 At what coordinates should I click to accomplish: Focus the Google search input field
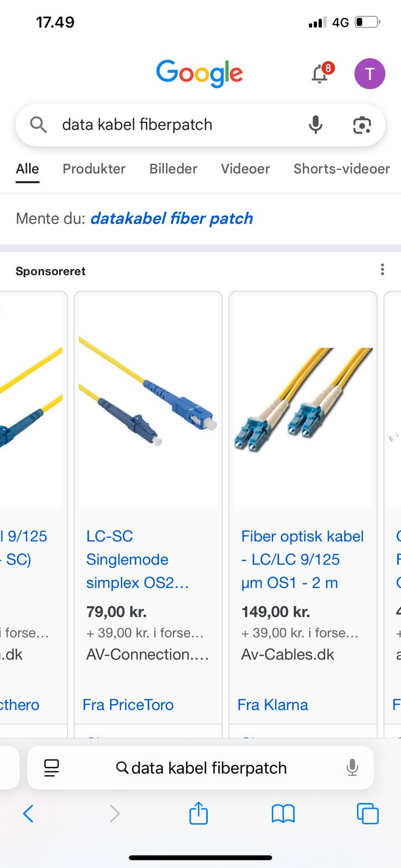pos(174,125)
